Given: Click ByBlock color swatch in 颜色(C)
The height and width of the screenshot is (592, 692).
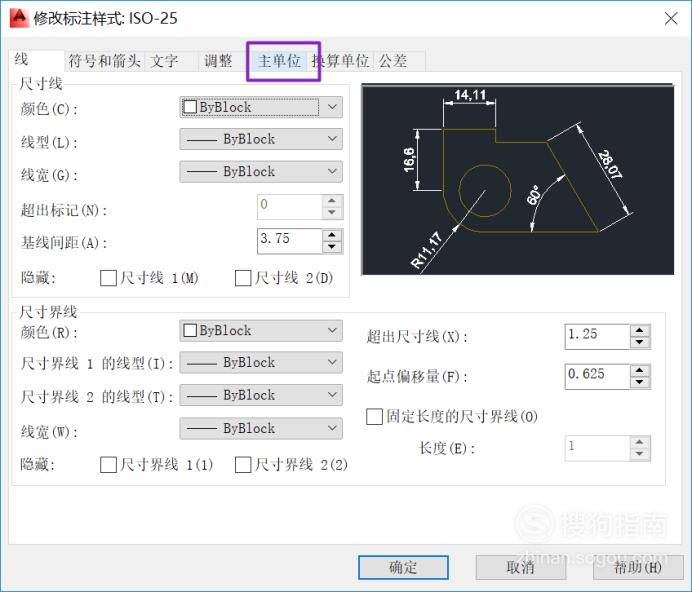Looking at the screenshot, I should (x=190, y=107).
